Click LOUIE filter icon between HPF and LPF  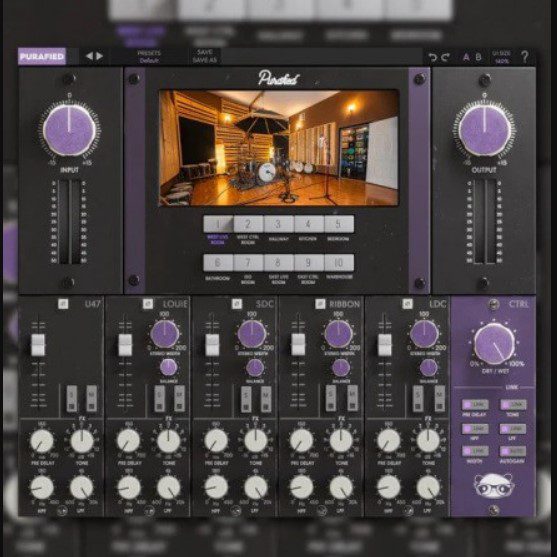[149, 511]
